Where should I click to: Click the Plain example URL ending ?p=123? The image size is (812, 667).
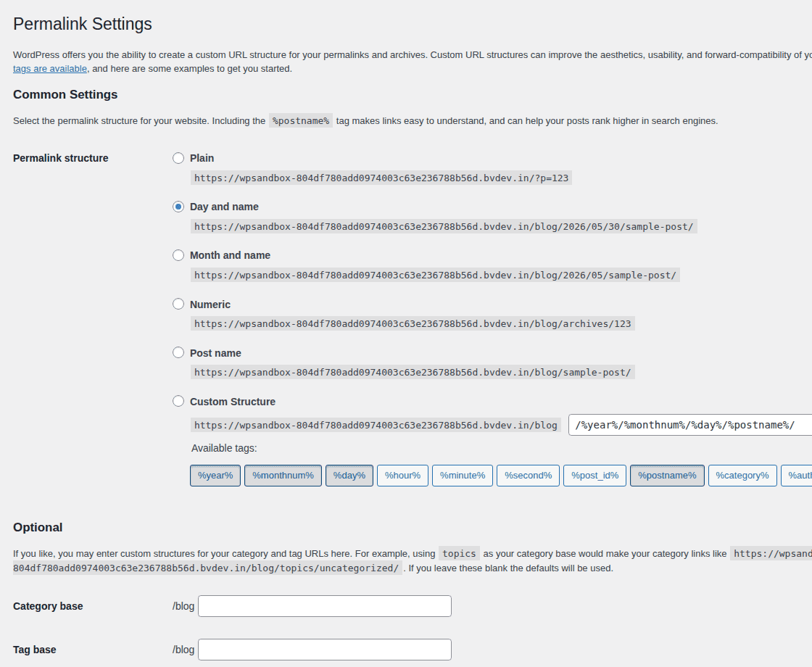pyautogui.click(x=381, y=178)
